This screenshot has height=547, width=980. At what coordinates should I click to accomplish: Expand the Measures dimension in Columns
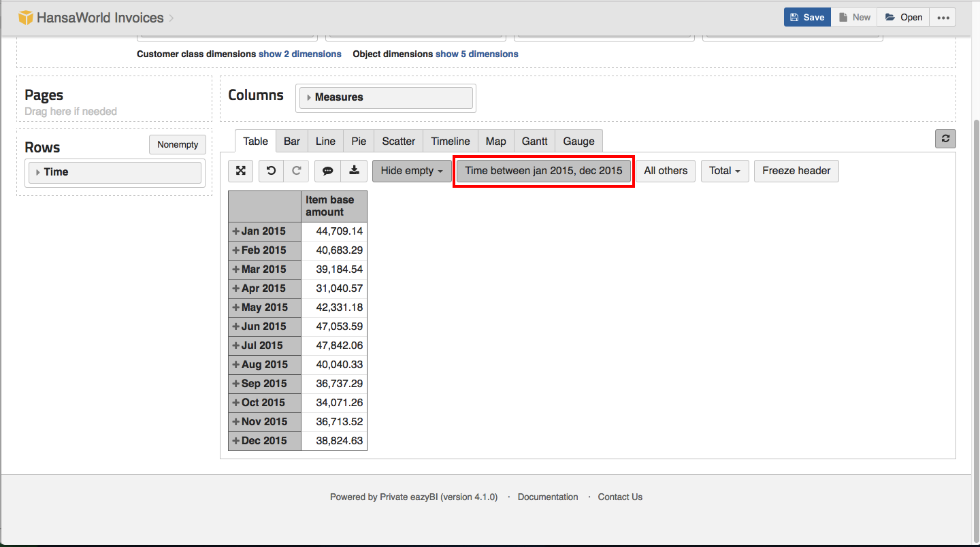[x=309, y=97]
